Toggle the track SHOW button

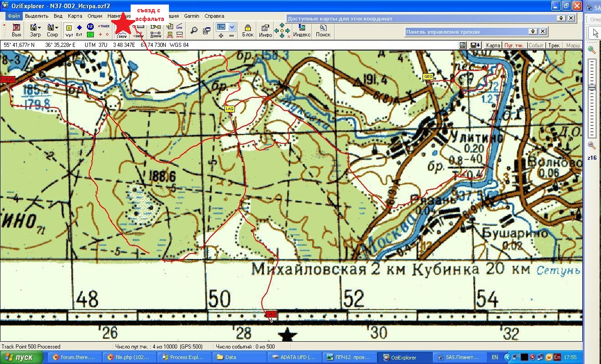point(122,35)
